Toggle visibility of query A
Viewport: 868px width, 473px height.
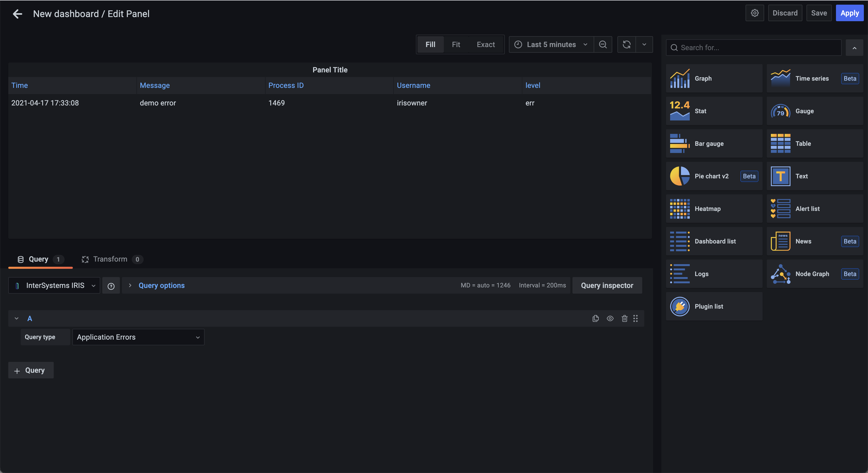(610, 319)
